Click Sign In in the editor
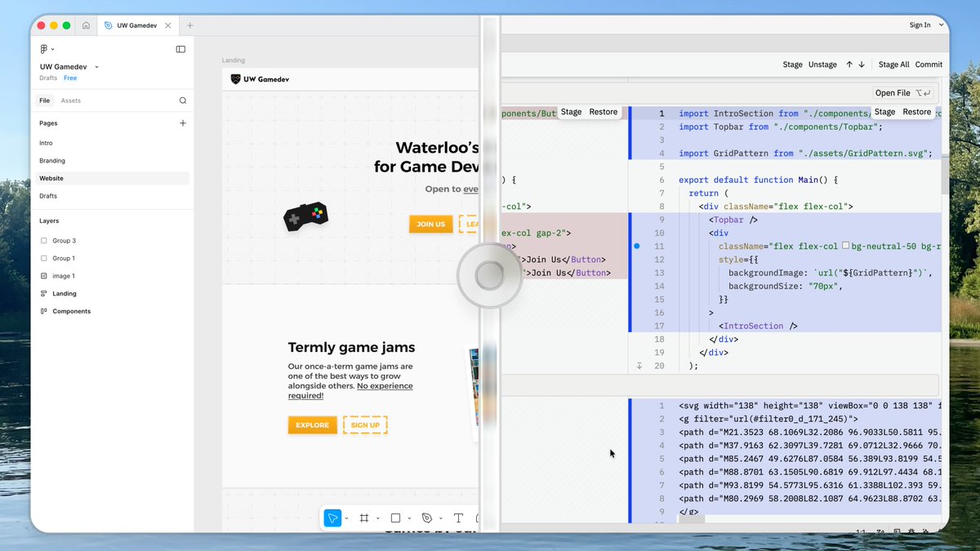980x551 pixels. pyautogui.click(x=920, y=25)
